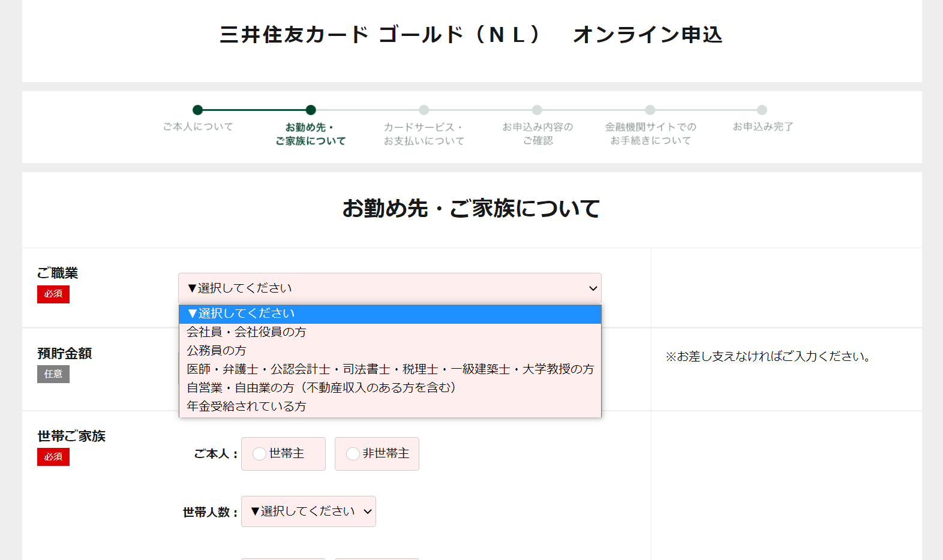Click お勤め先・ご家族について step label
The width and height of the screenshot is (943, 560).
click(311, 134)
